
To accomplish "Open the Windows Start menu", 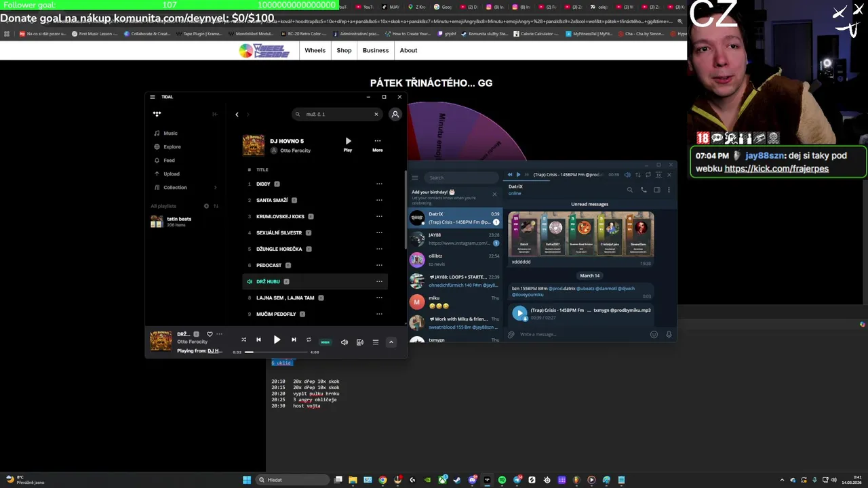I will tap(247, 480).
